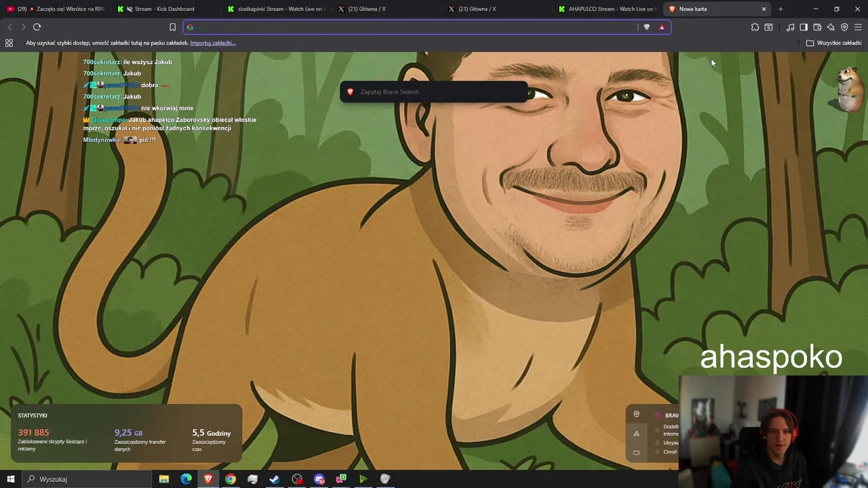
Task: Click the STATYSTYKI heading in the stats widget
Action: click(x=33, y=415)
